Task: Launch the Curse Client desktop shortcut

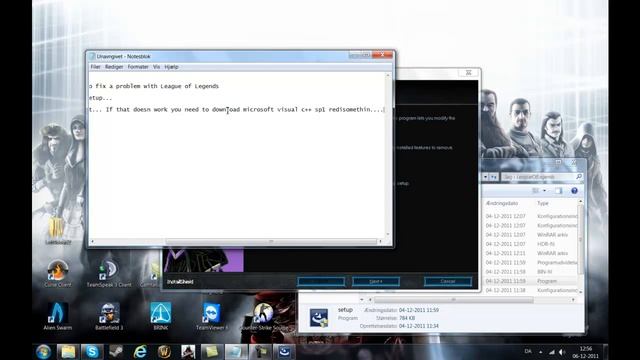Action: pos(58,273)
